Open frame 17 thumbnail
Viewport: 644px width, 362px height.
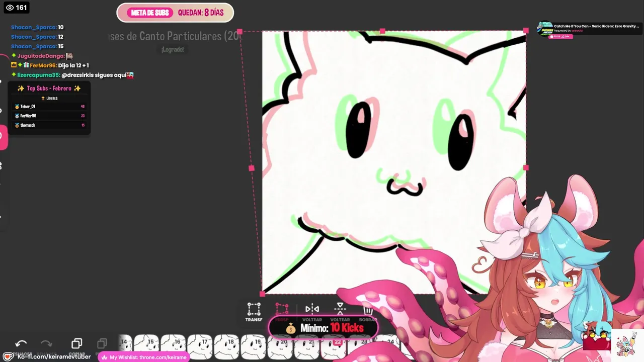pyautogui.click(x=199, y=346)
